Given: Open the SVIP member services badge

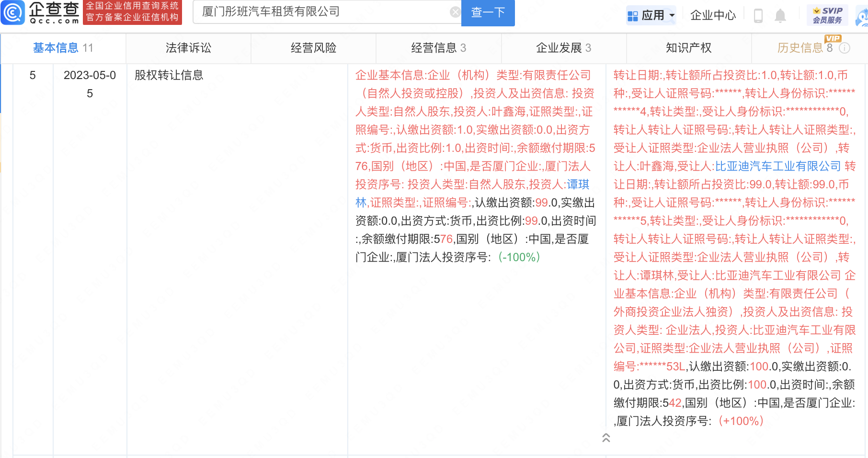Looking at the screenshot, I should point(827,15).
